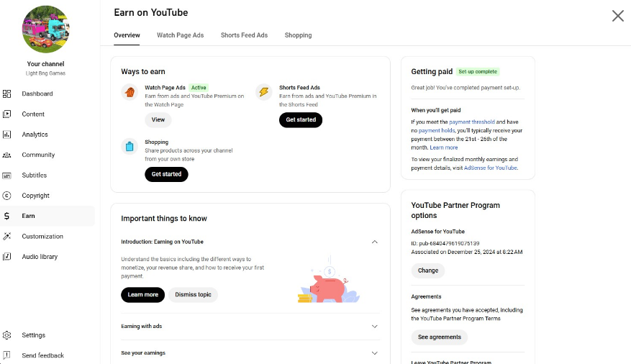Viewport: 631px width, 364px height.
Task: Click the Learn more black button
Action: 143,295
